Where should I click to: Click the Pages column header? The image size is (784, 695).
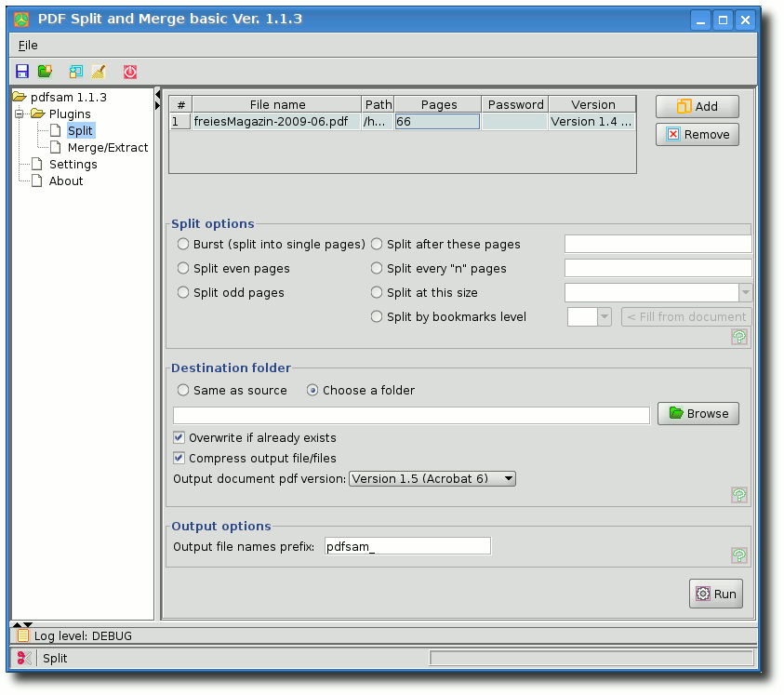click(438, 104)
